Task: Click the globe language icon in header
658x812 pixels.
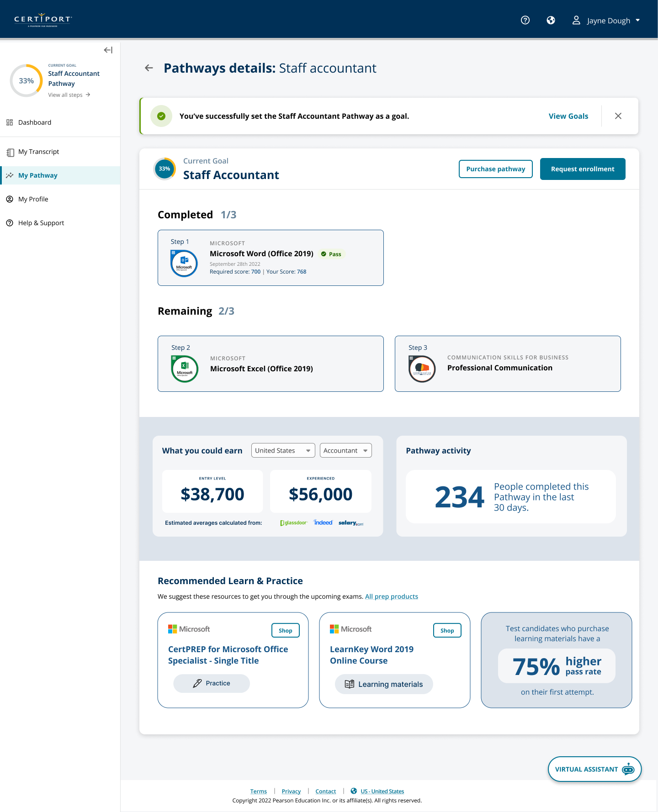Action: (x=551, y=20)
